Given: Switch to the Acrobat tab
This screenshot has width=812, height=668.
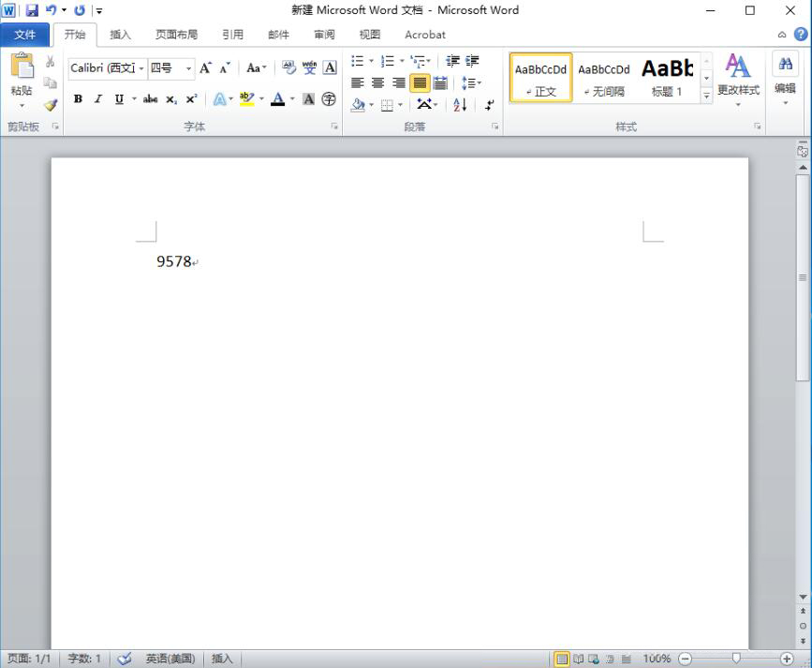Looking at the screenshot, I should pos(424,35).
